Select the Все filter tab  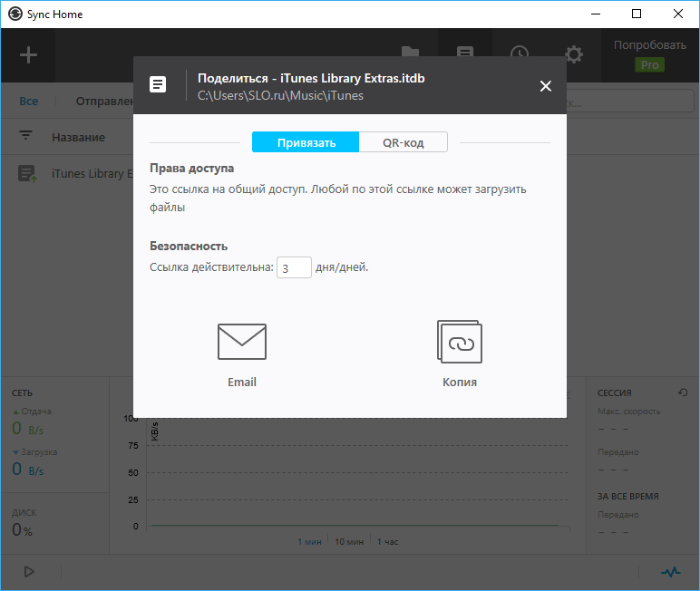click(x=29, y=102)
